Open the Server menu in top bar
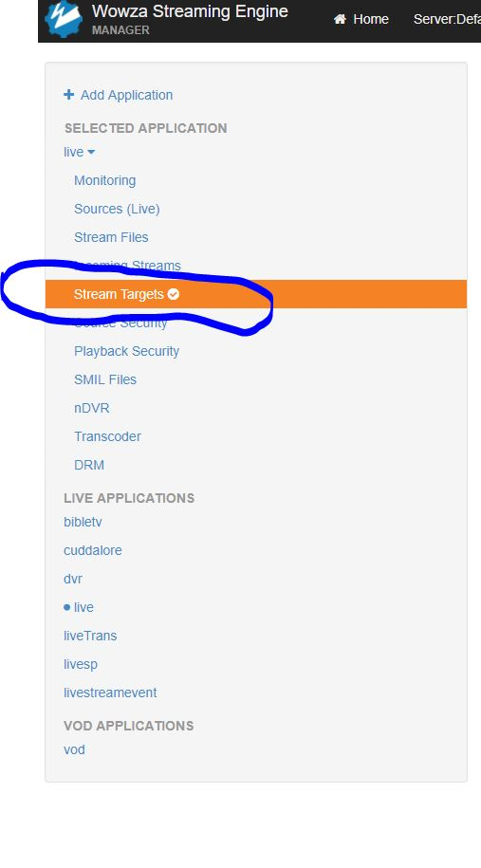Viewport: 481px width, 868px height. (447, 19)
